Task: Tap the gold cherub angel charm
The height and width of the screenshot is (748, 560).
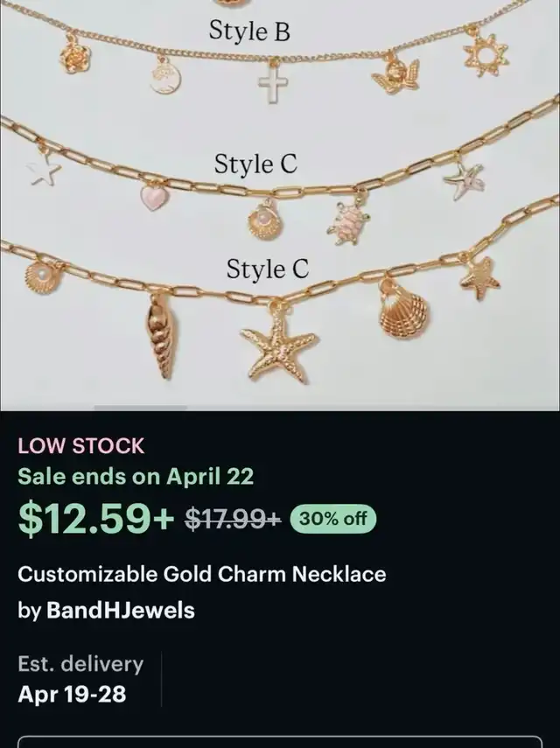Action: 395,75
